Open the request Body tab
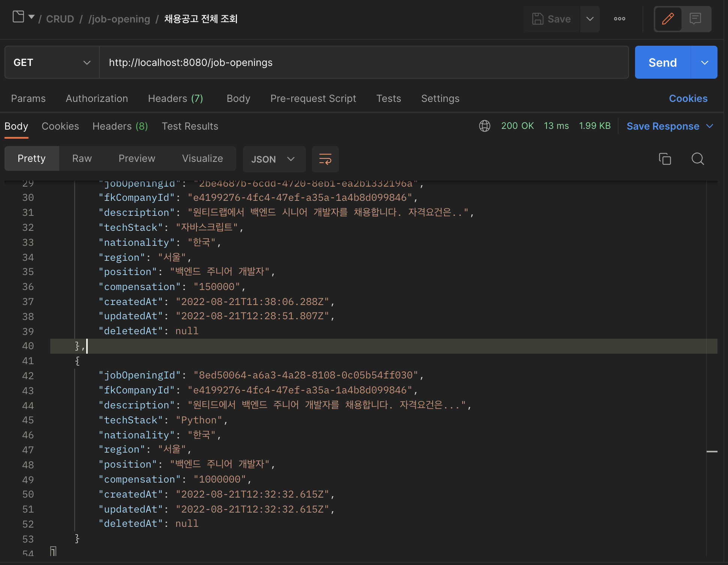Viewport: 728px width, 565px height. 238,98
